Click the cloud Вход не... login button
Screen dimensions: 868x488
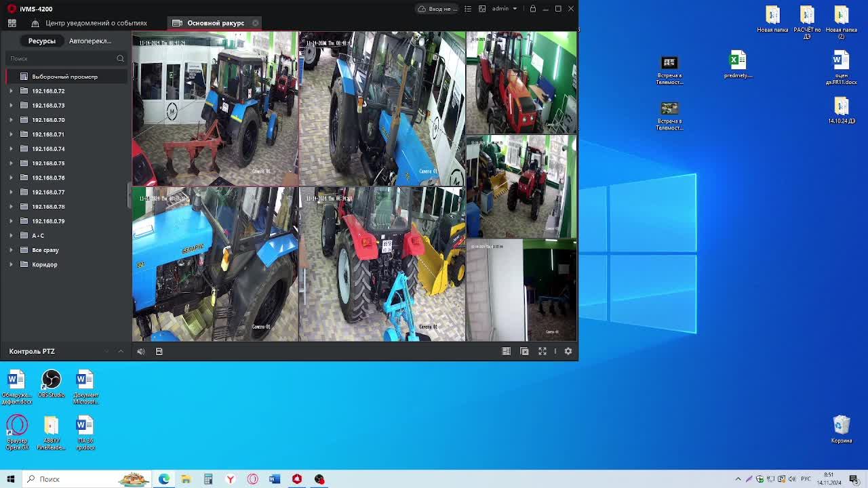point(437,9)
